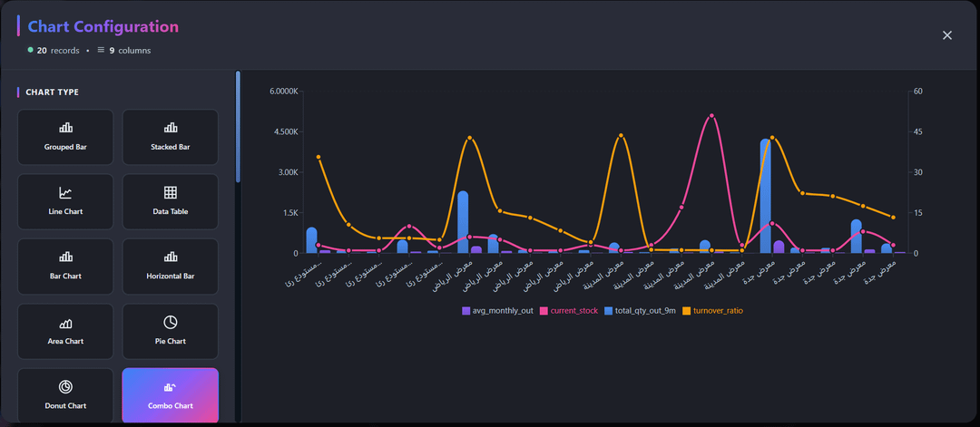Close the Chart Configuration dialog
980x427 pixels.
pos(947,35)
